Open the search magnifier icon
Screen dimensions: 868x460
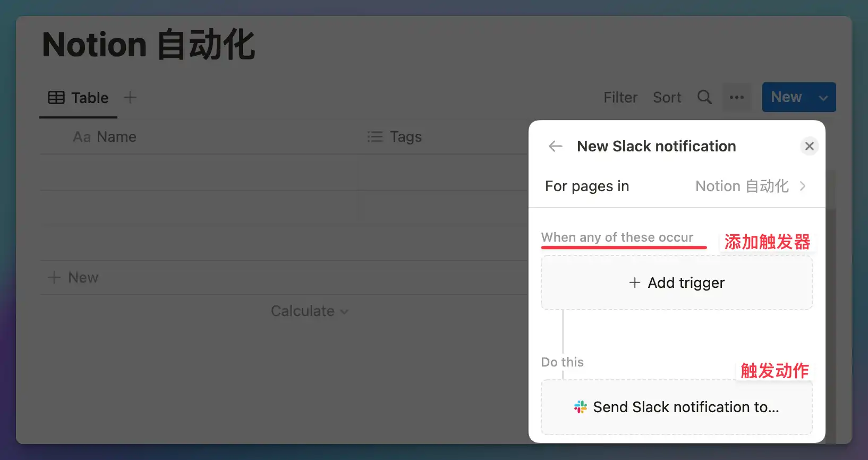click(x=704, y=97)
